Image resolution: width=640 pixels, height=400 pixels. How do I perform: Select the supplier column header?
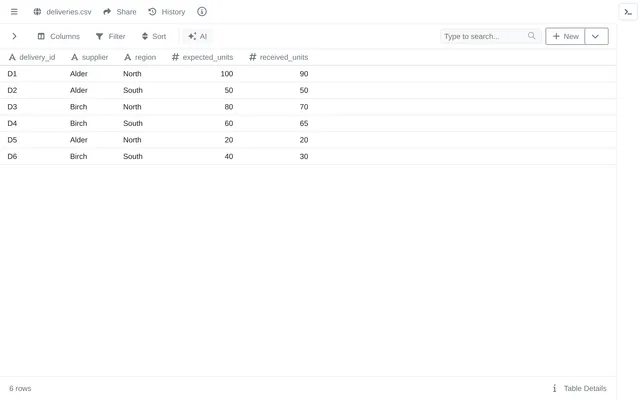89,57
